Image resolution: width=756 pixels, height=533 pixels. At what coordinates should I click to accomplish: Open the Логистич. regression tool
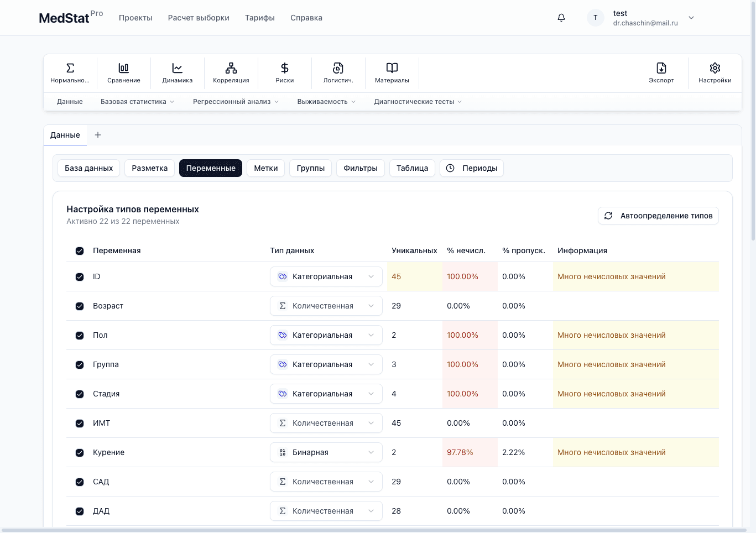point(338,73)
